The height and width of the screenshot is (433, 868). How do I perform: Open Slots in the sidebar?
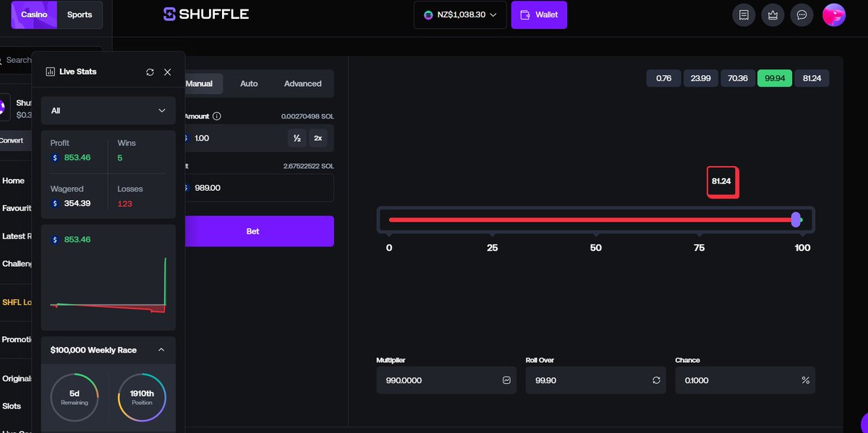point(12,406)
